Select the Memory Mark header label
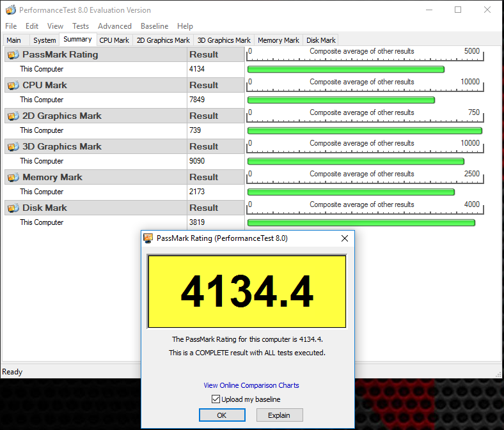 (52, 177)
